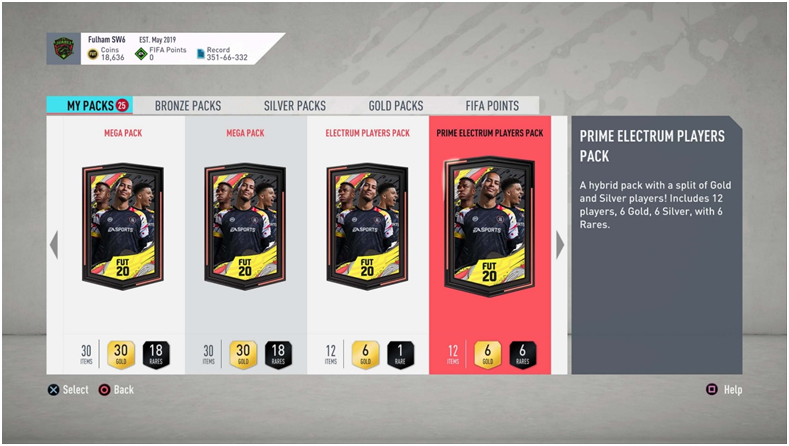789x446 pixels.
Task: Show previous packs with left arrow
Action: [x=54, y=245]
